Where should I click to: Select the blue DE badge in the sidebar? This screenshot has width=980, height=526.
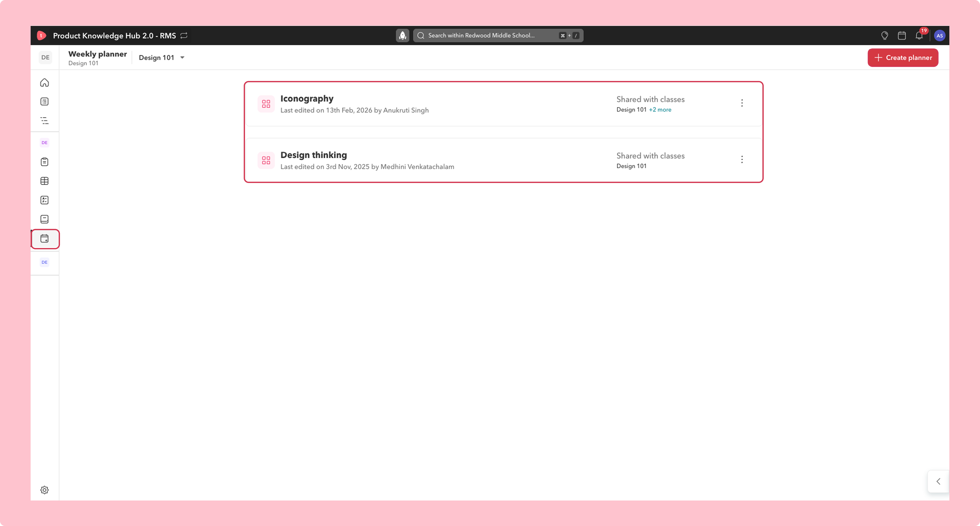45,262
